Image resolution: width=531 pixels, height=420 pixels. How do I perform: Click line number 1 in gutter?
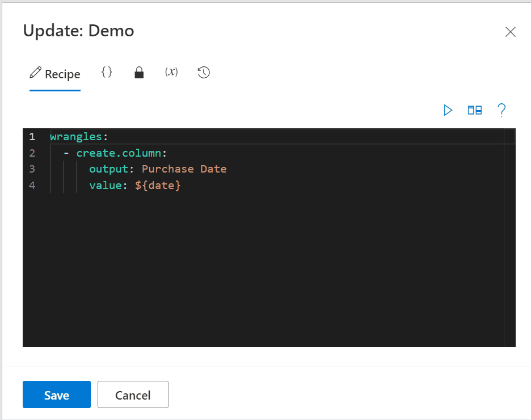[32, 136]
